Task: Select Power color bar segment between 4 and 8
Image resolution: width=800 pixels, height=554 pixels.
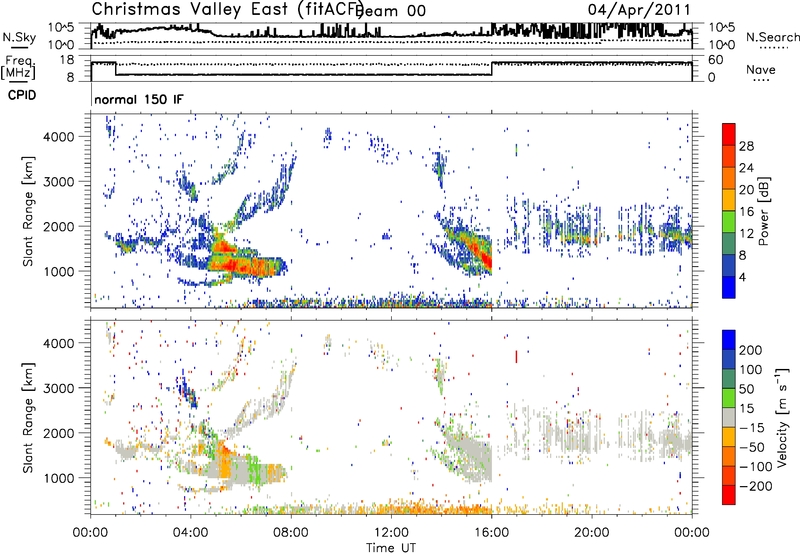Action: 729,266
